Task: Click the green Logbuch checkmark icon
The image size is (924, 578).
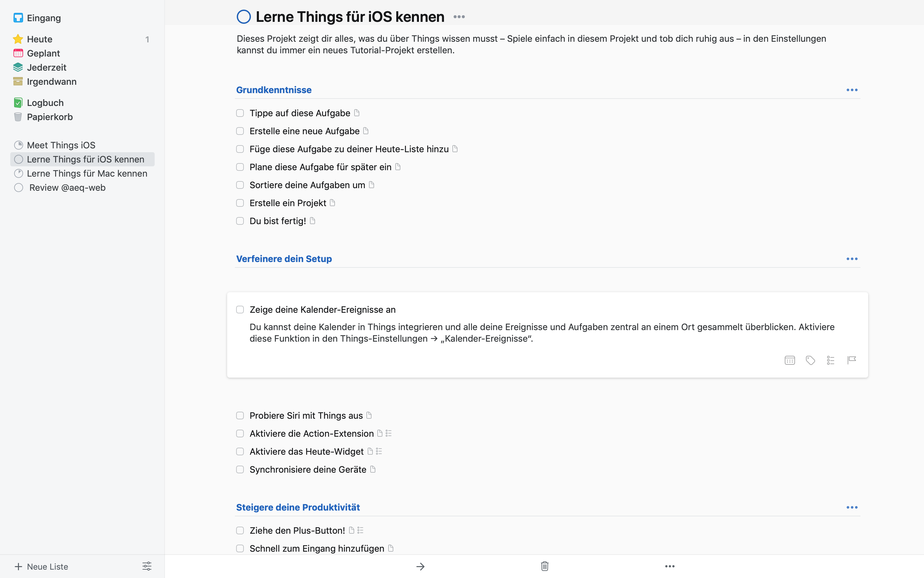Action: 18,103
